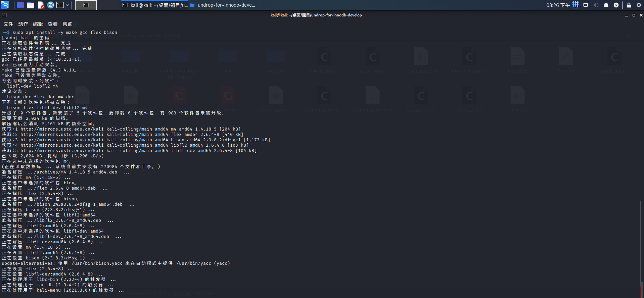Click the terminal window title icon
Screen dimensions: 644x298
click(x=4, y=15)
